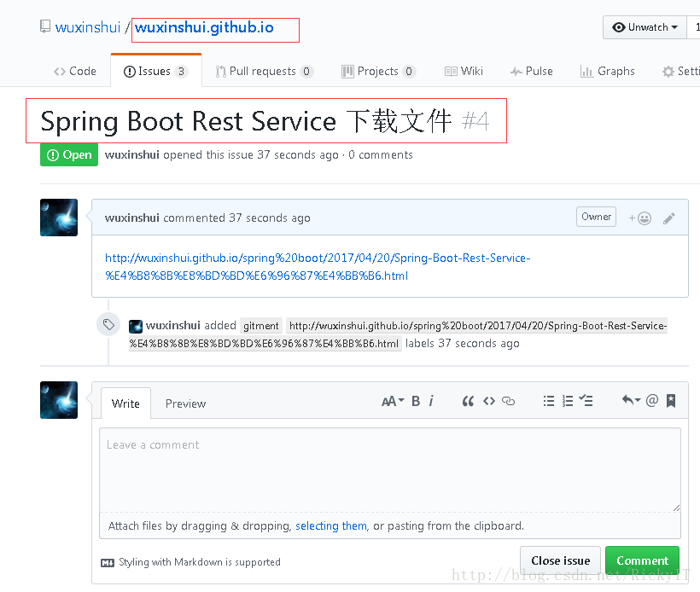The width and height of the screenshot is (700, 592).
Task: Switch to the Issues tab
Action: 156,71
